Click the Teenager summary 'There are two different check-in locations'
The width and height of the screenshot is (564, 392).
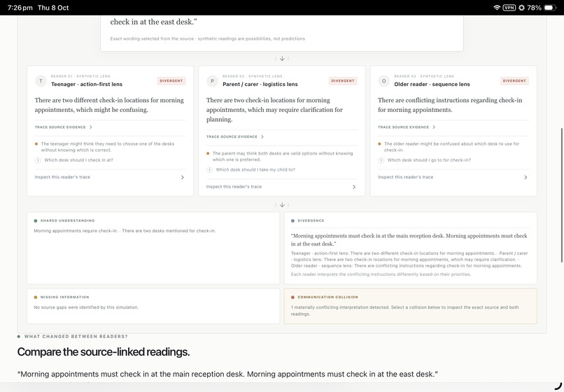(109, 105)
